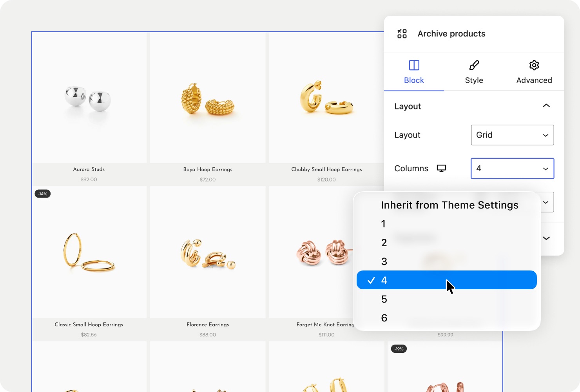The height and width of the screenshot is (392, 580).
Task: Open the partially hidden dropdown below Columns
Action: pyautogui.click(x=547, y=202)
